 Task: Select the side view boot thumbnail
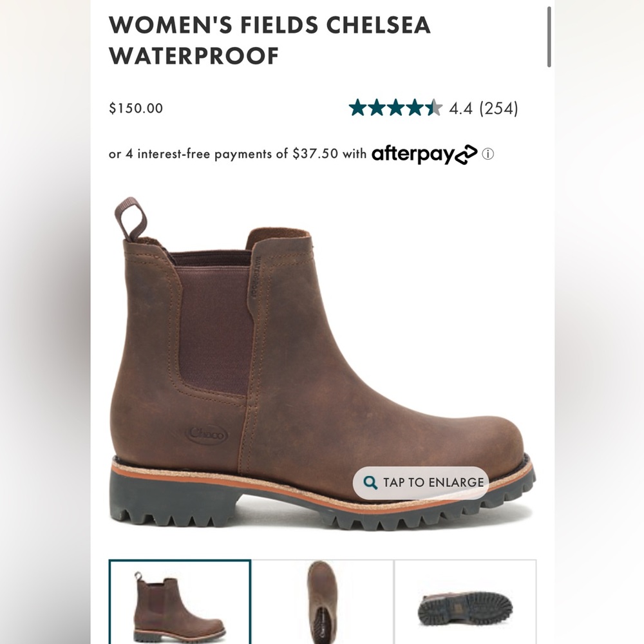click(180, 602)
